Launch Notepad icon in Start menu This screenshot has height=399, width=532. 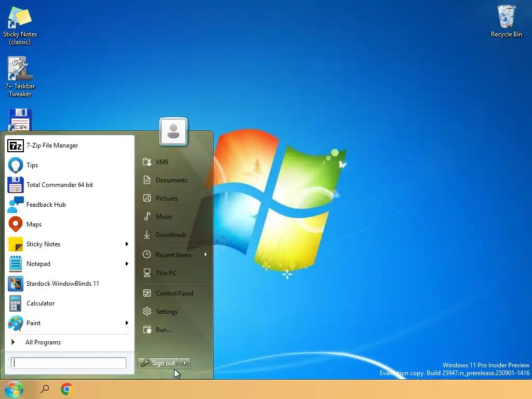(15, 263)
